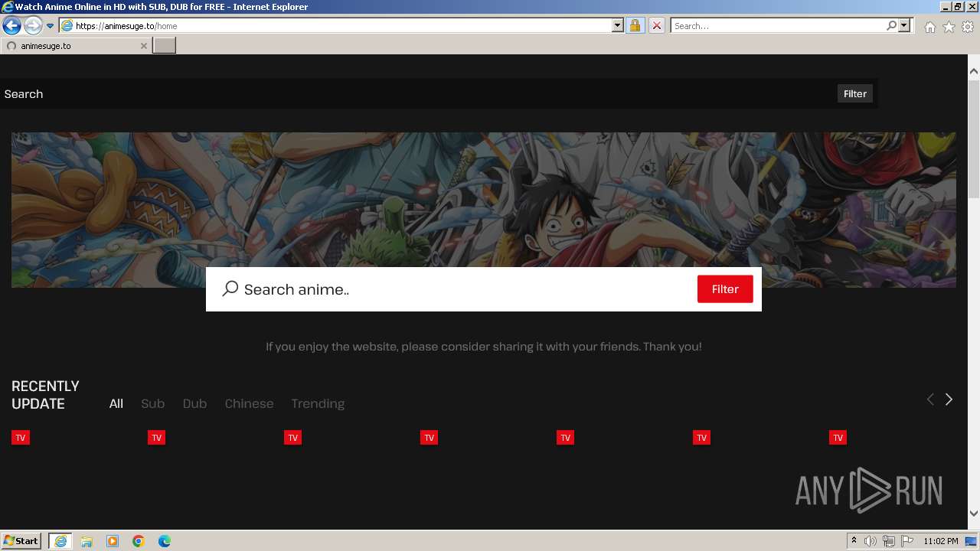Open the recent pages dropdown beside Forward

pyautogui.click(x=50, y=26)
